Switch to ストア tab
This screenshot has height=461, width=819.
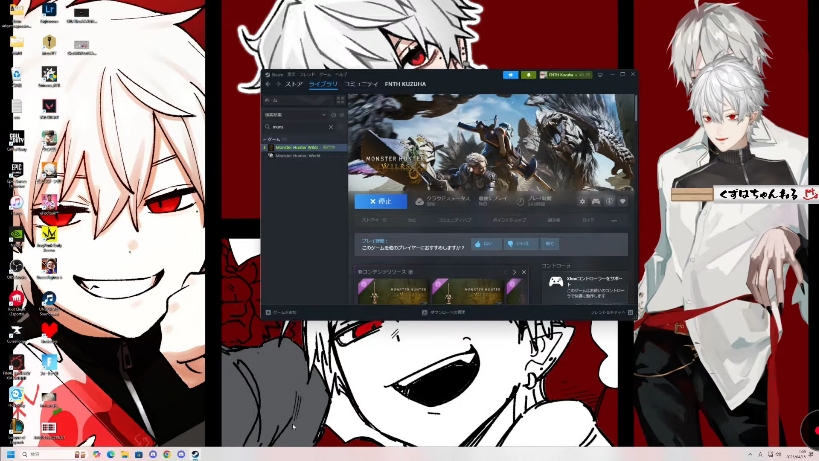[x=294, y=84]
